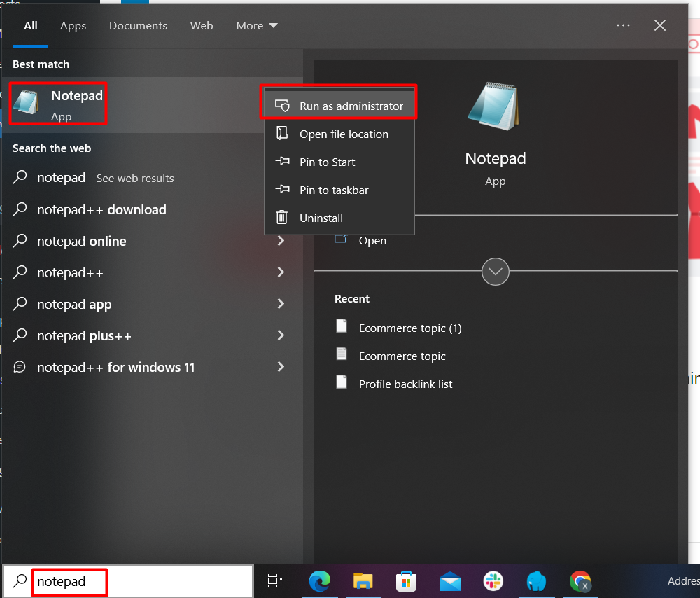Choose Open file location in context menu
Screen dimensions: 700x598
339,134
